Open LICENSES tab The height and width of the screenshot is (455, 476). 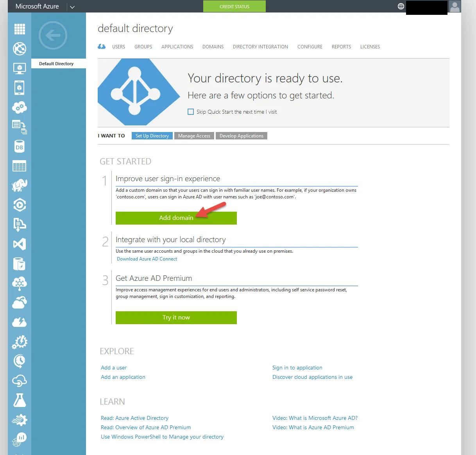pos(370,47)
